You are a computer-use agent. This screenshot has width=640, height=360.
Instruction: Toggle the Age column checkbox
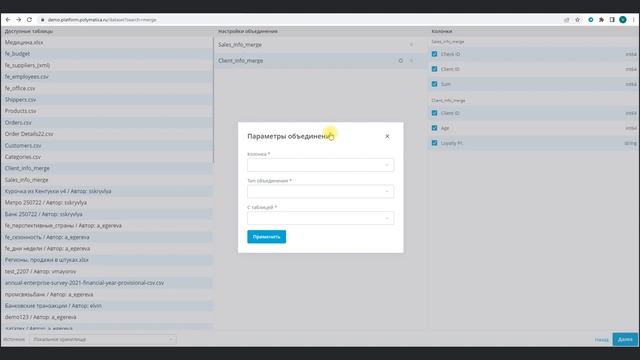click(x=434, y=128)
